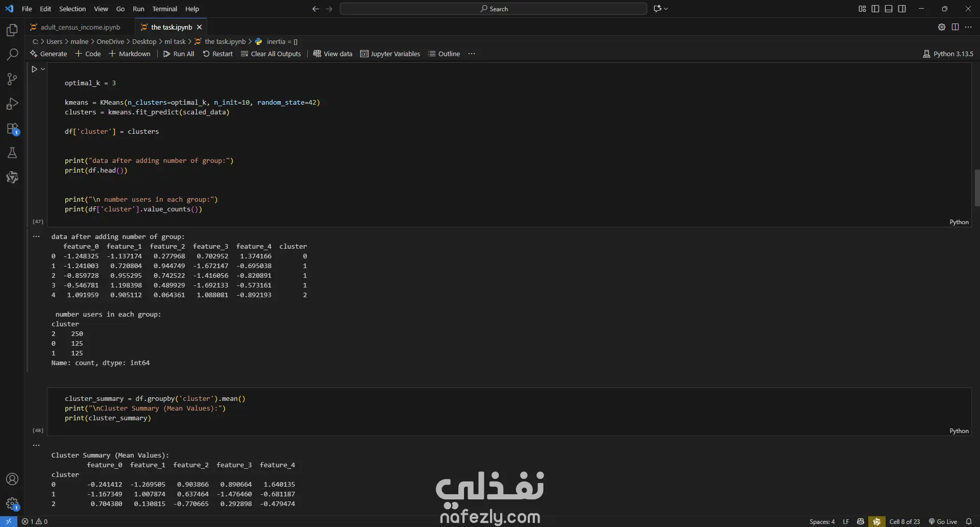Click the vertical scrollbar thumb in editor
This screenshot has height=527, width=980.
(x=977, y=187)
